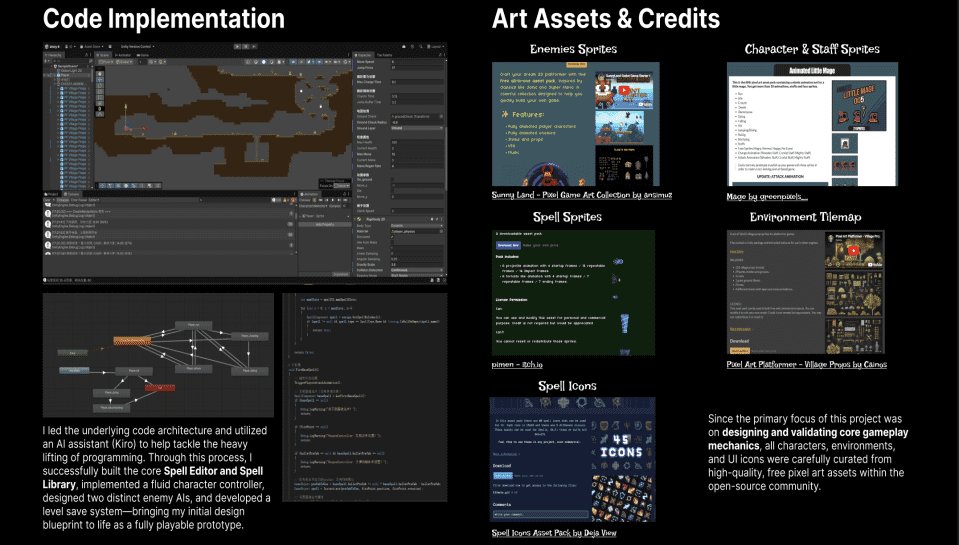Select the Transform tool in Scene overlay
Screen dimensions: 959x545
point(100,103)
